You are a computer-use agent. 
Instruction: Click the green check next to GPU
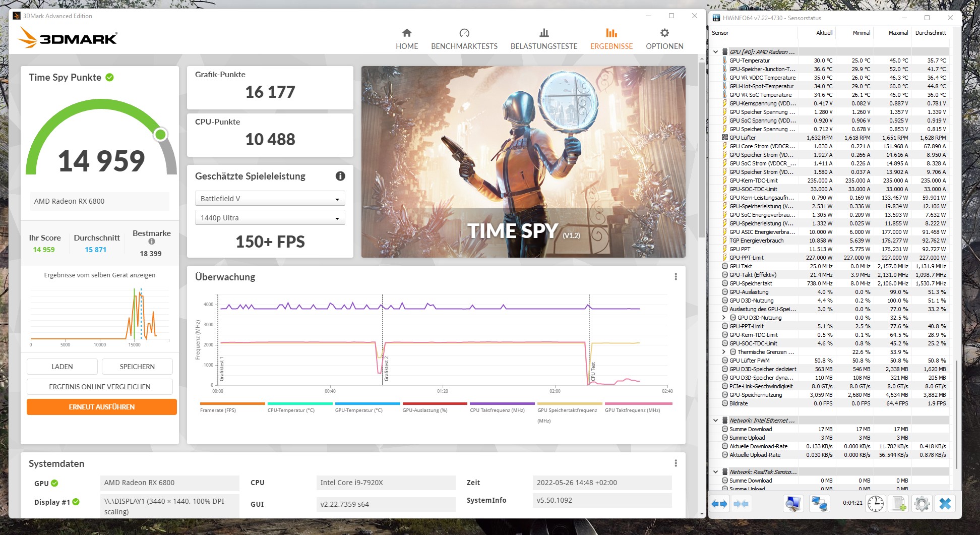click(x=54, y=483)
